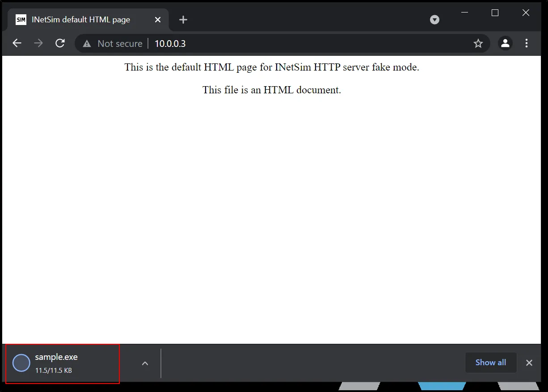Click the address bar showing 10.0.0.3
Screen dimensions: 548x392
(268, 43)
